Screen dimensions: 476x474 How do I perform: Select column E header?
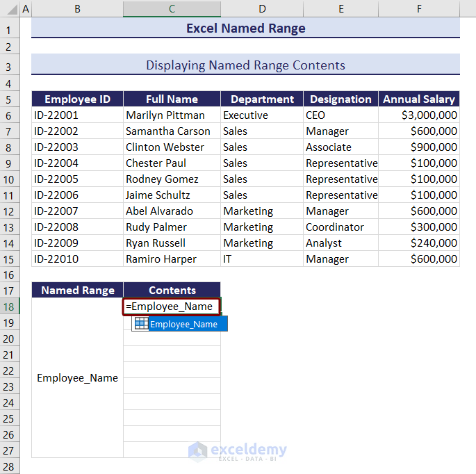tap(341, 8)
